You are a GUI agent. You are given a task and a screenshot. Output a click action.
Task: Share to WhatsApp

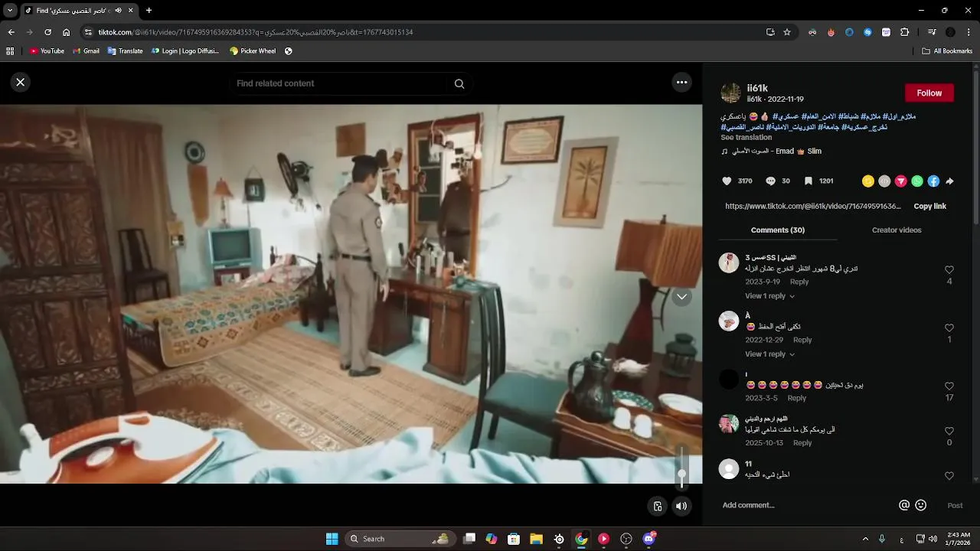coord(917,181)
